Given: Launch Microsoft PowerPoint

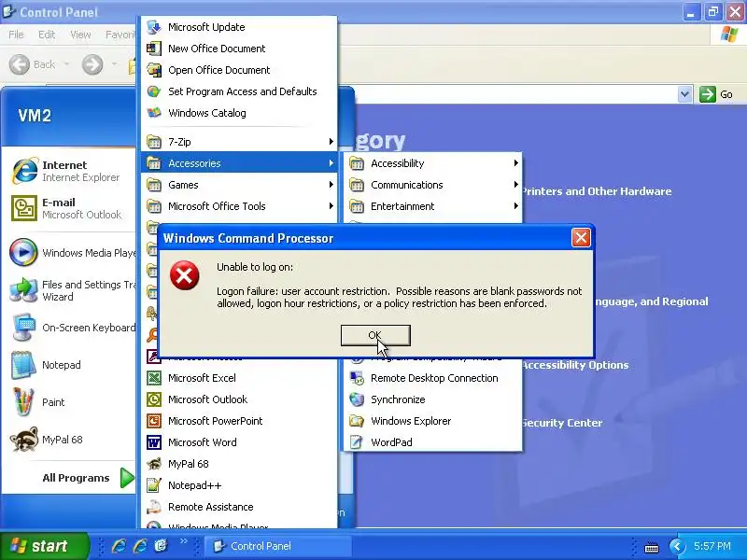Looking at the screenshot, I should coord(239,421).
